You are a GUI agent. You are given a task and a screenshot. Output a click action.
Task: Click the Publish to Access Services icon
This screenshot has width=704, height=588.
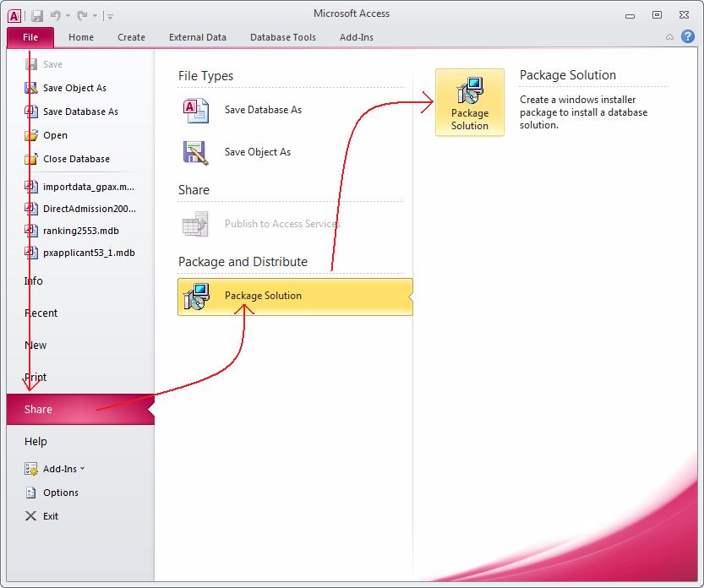click(196, 224)
